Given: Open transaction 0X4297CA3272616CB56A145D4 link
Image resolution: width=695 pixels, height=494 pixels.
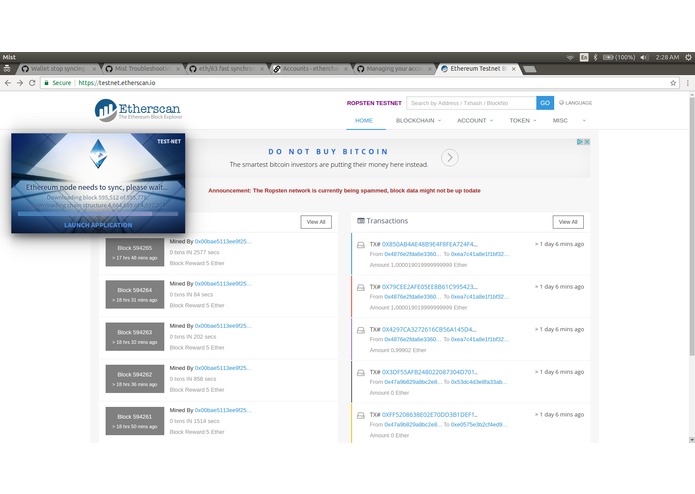Looking at the screenshot, I should coord(429,329).
